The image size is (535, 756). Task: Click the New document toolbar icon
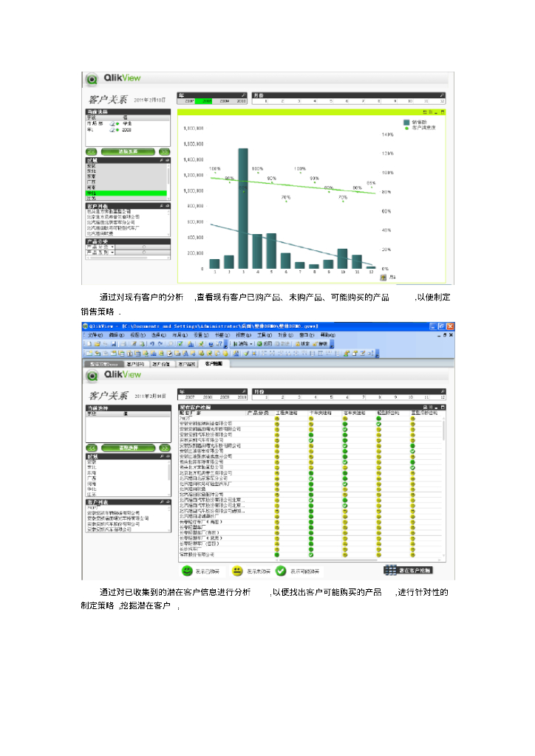pos(89,344)
